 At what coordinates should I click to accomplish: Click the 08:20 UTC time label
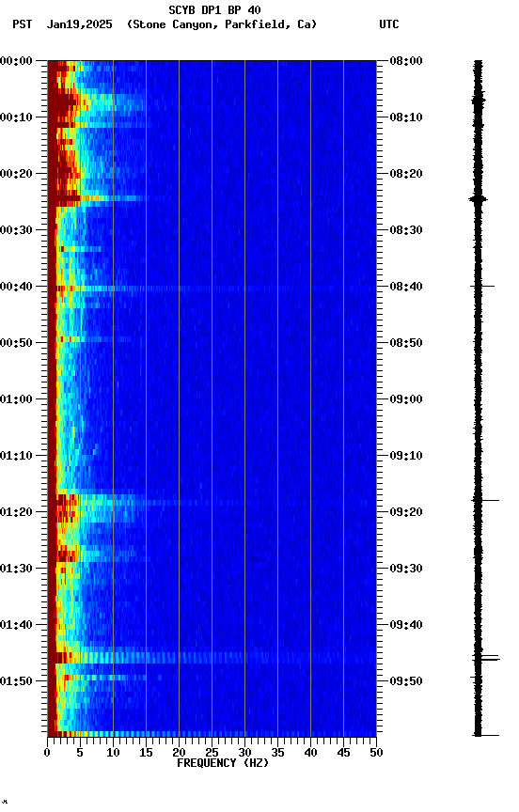pyautogui.click(x=406, y=174)
